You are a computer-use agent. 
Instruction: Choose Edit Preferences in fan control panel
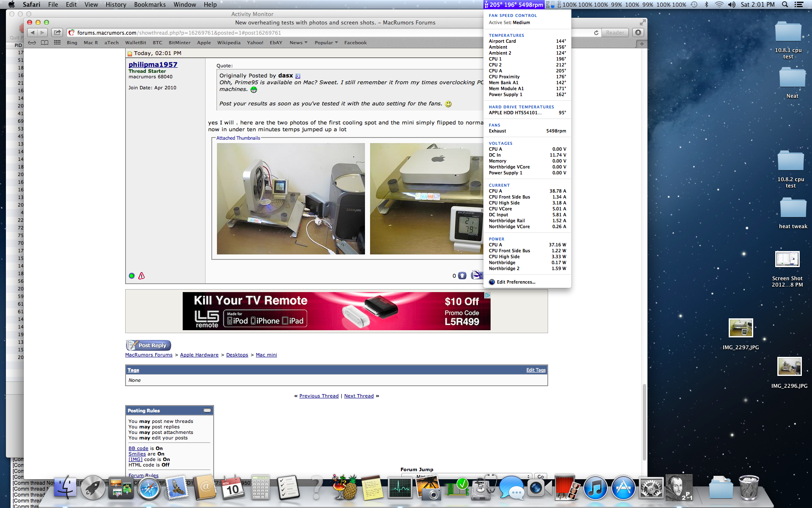click(516, 282)
